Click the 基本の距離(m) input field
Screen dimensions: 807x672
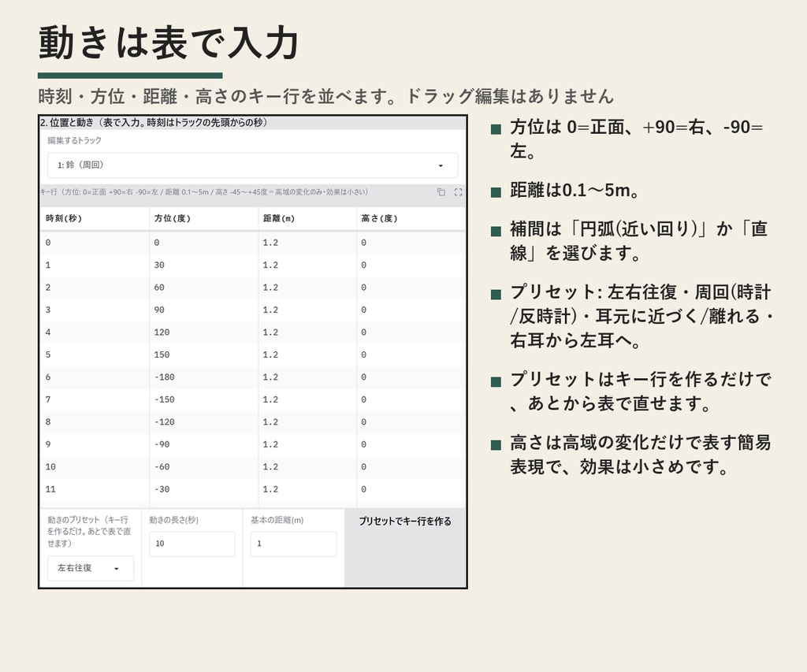click(293, 544)
